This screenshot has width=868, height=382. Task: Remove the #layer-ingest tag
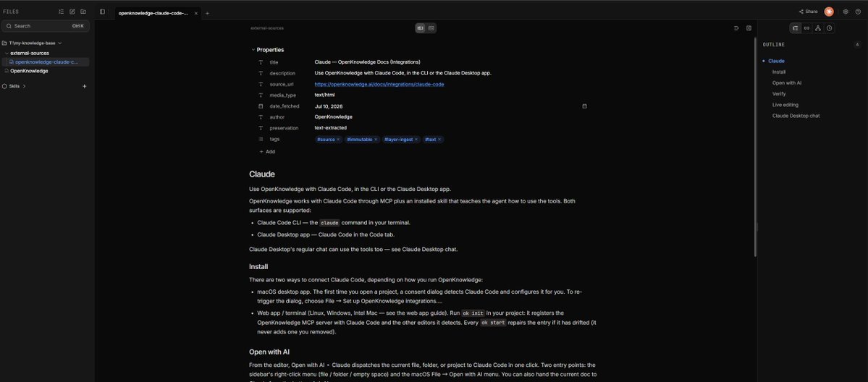pyautogui.click(x=416, y=140)
